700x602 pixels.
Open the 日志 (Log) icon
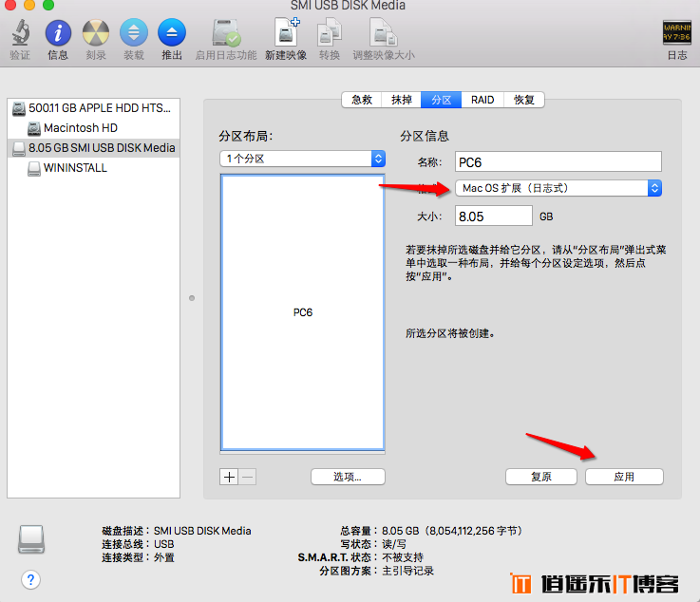pos(676,33)
